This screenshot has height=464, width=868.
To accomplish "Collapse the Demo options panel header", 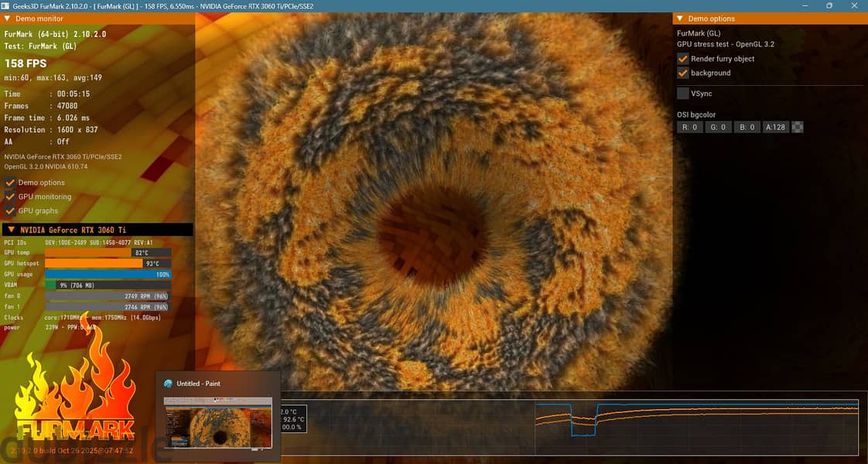I will click(680, 19).
